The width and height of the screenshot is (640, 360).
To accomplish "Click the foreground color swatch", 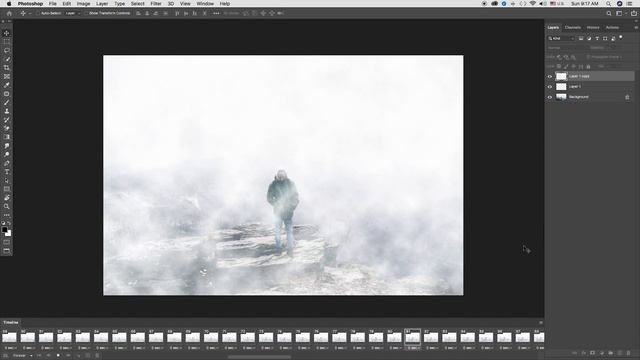I will (x=4, y=230).
